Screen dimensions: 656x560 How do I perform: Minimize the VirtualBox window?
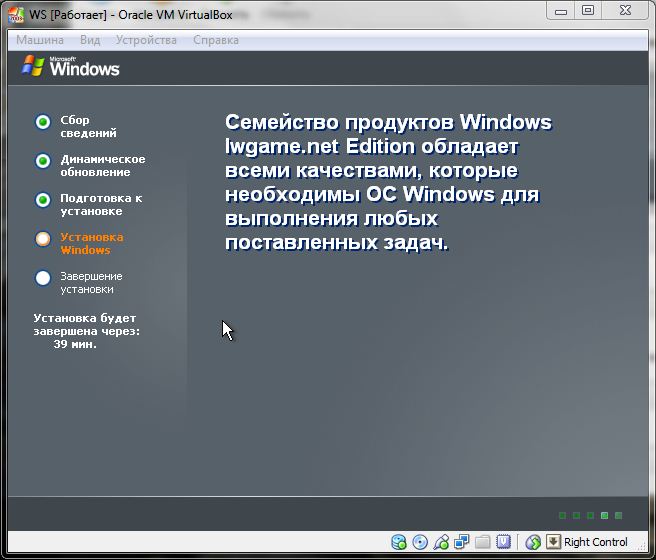pos(561,11)
